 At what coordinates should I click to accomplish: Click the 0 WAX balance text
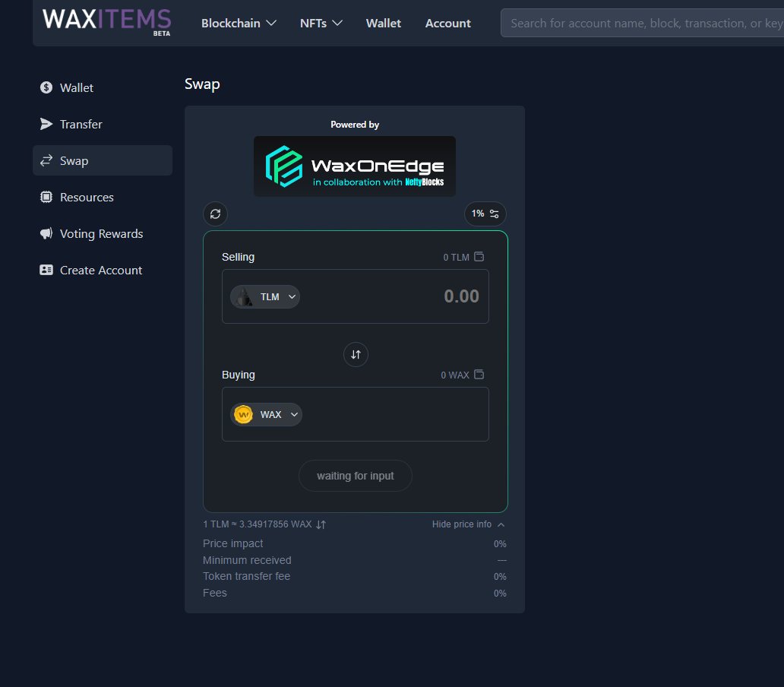[x=454, y=375]
